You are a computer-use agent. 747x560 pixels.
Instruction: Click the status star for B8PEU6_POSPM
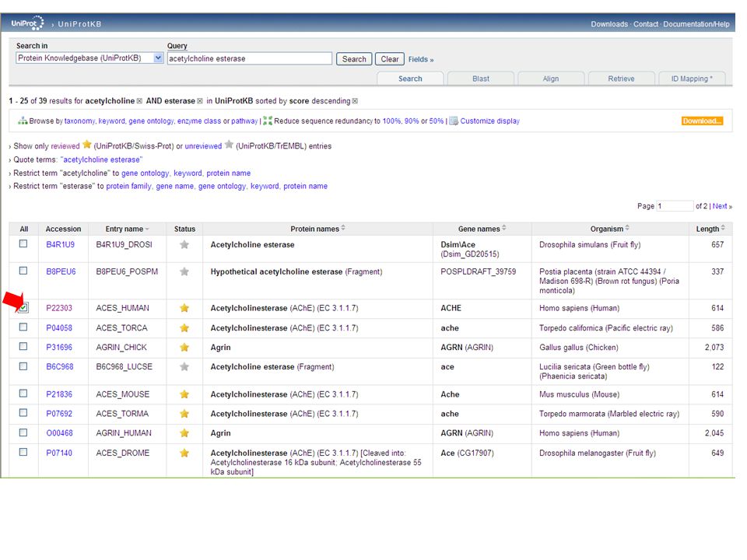184,272
